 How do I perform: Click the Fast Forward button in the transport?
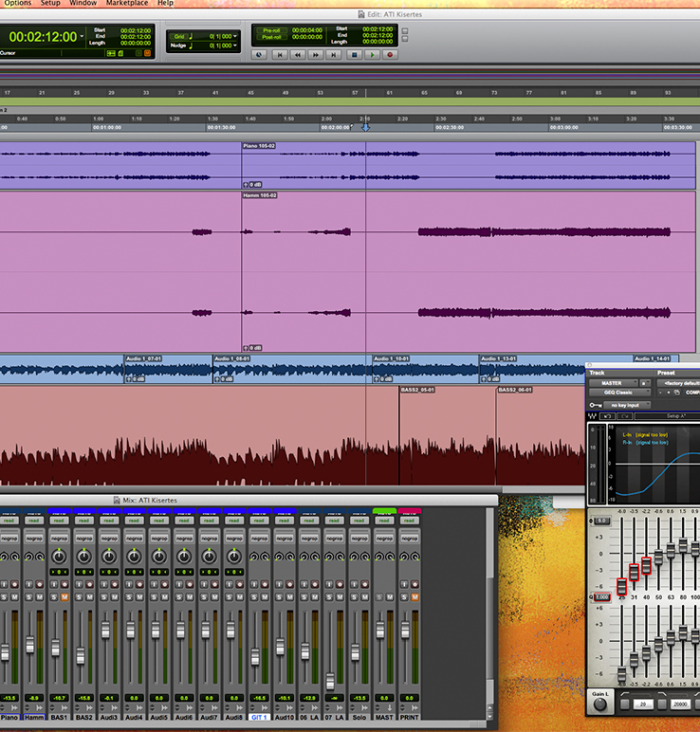tap(316, 55)
